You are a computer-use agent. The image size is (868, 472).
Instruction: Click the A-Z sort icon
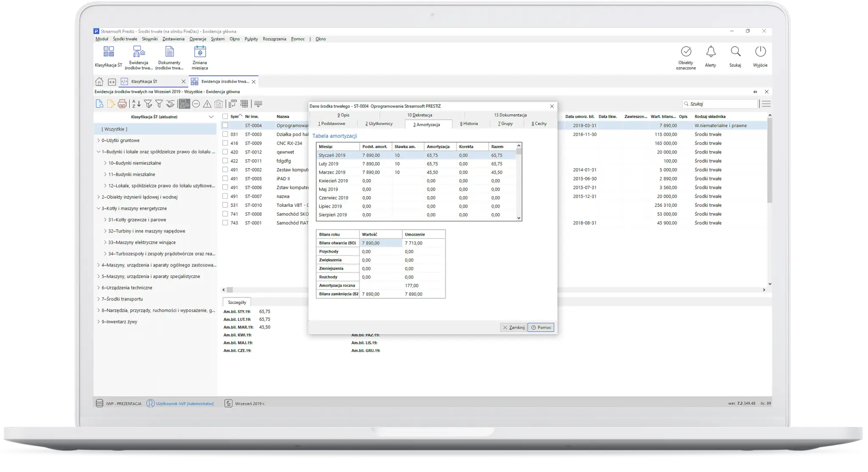(136, 104)
